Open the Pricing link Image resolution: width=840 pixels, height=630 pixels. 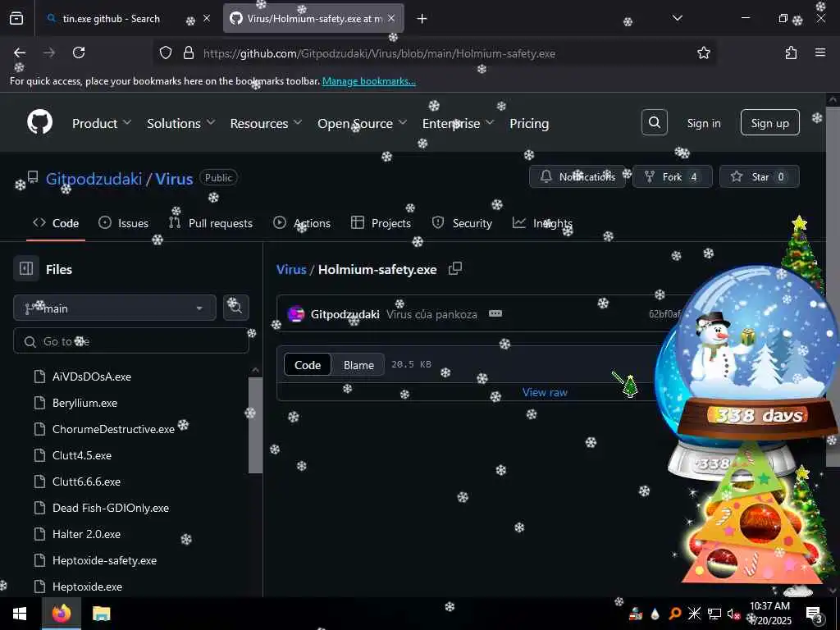tap(529, 123)
